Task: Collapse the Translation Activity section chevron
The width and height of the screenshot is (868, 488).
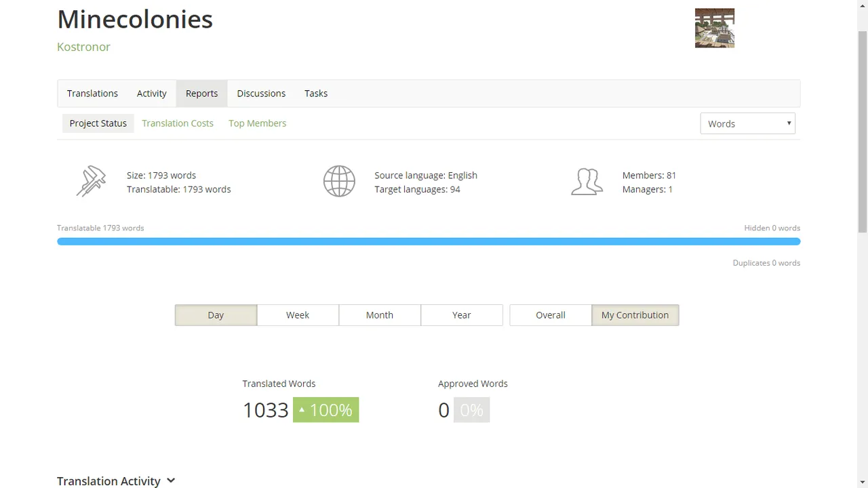Action: click(x=171, y=481)
